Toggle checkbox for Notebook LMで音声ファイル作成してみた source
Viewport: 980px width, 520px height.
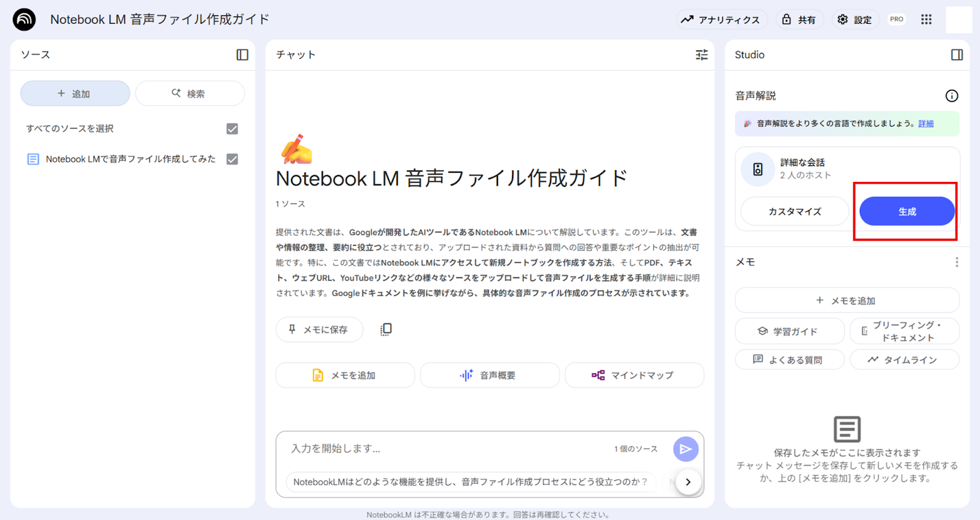pyautogui.click(x=232, y=159)
